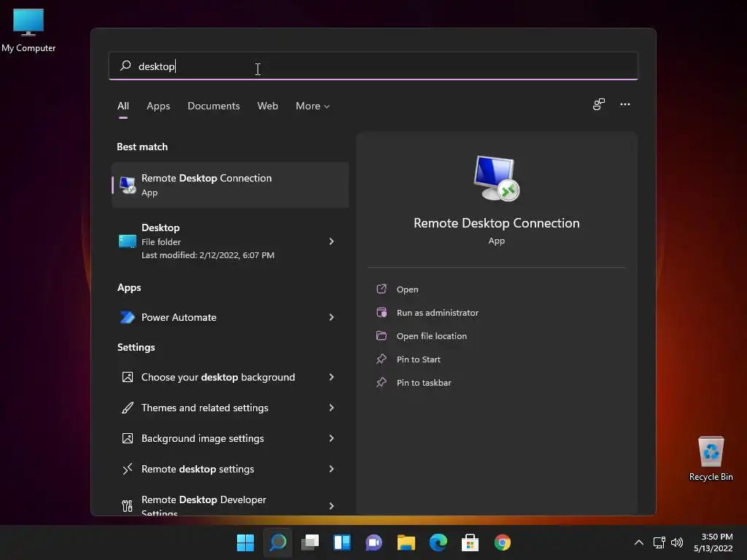Switch to the Apps tab
The width and height of the screenshot is (747, 560).
pyautogui.click(x=158, y=106)
